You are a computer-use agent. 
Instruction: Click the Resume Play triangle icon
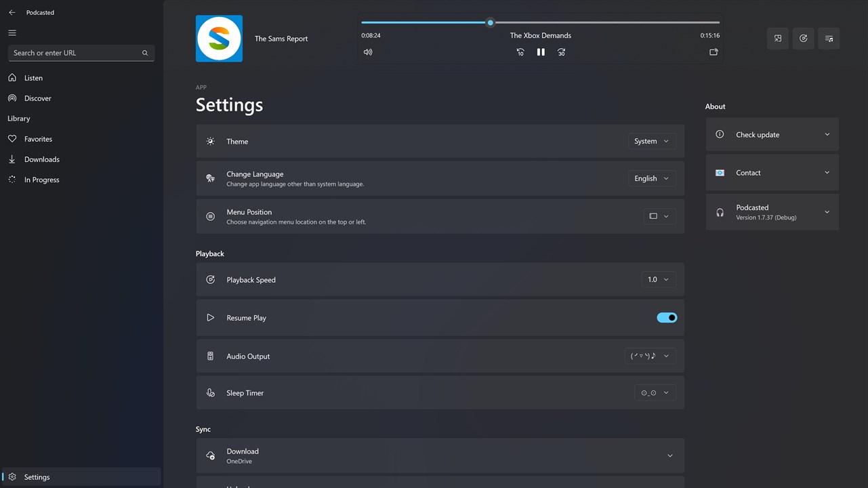(x=211, y=318)
